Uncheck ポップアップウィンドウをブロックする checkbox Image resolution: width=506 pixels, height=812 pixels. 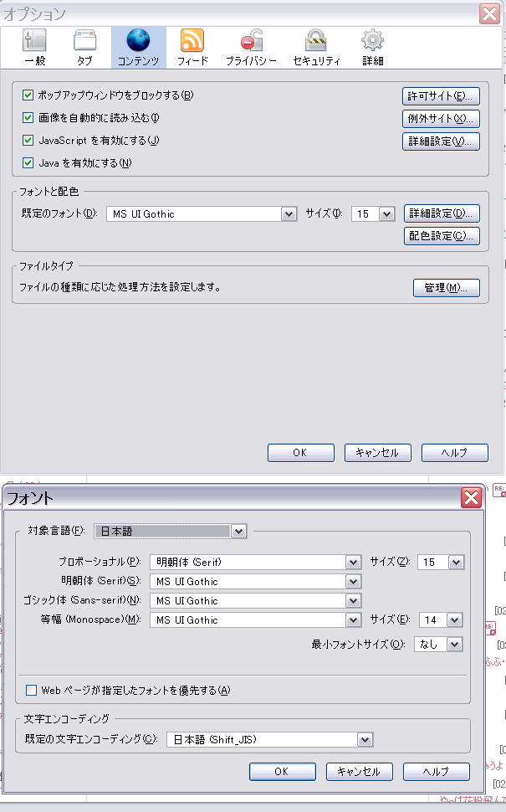(28, 95)
